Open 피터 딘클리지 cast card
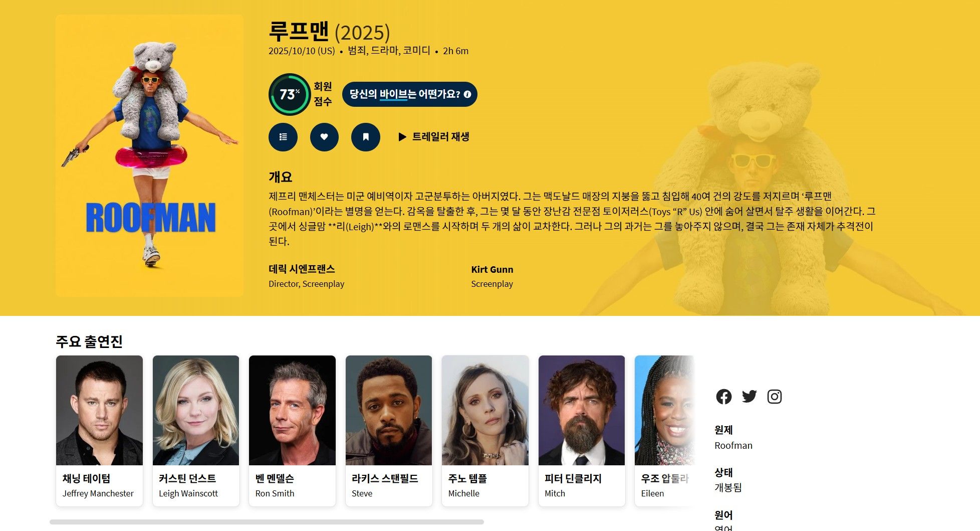The image size is (980, 531). (582, 431)
